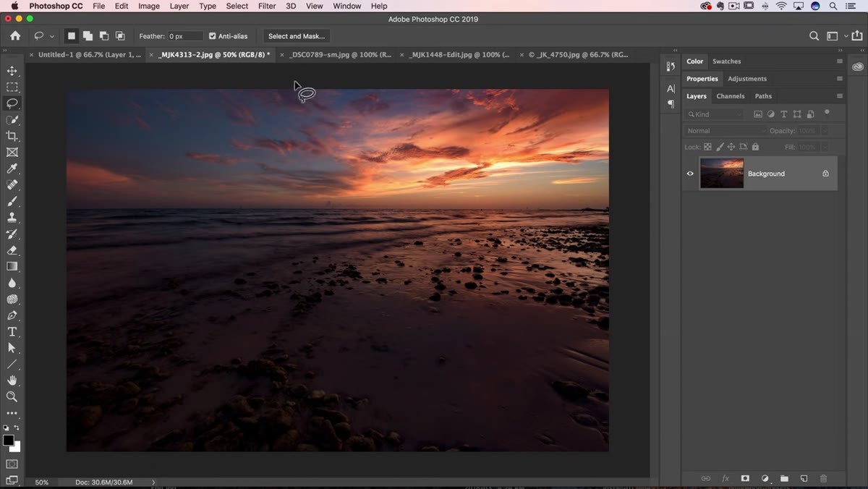Open the Select menu

pos(237,6)
